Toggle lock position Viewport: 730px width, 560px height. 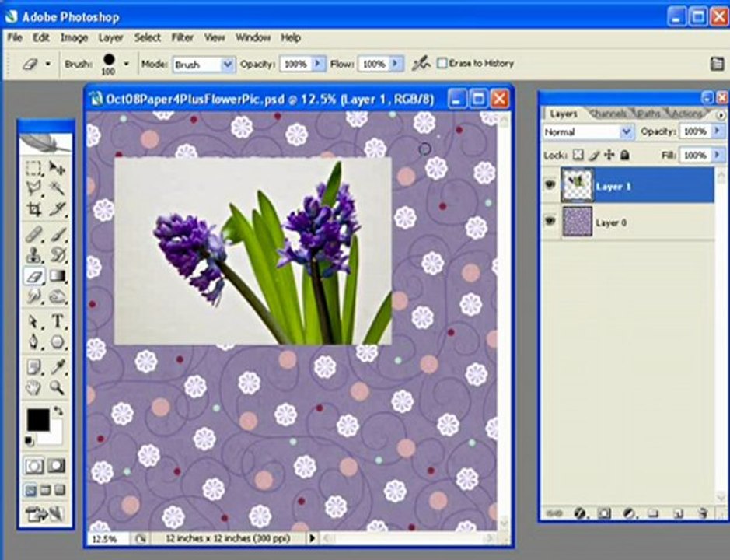coord(609,155)
